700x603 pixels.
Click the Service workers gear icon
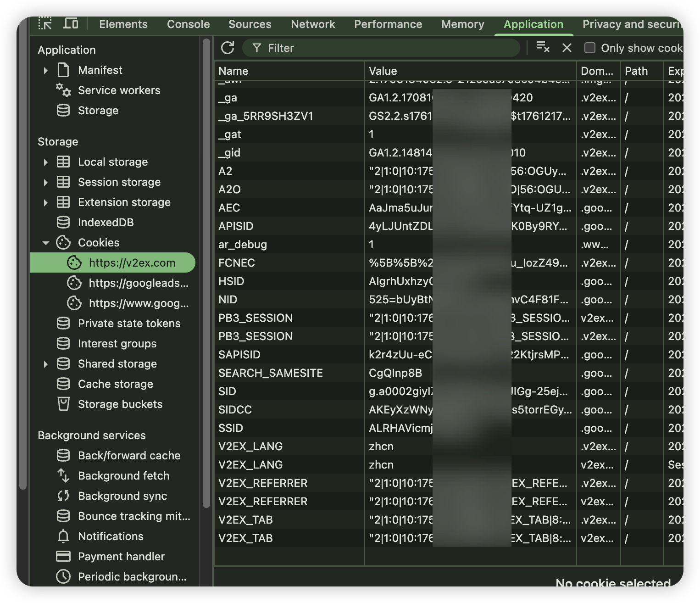point(63,90)
